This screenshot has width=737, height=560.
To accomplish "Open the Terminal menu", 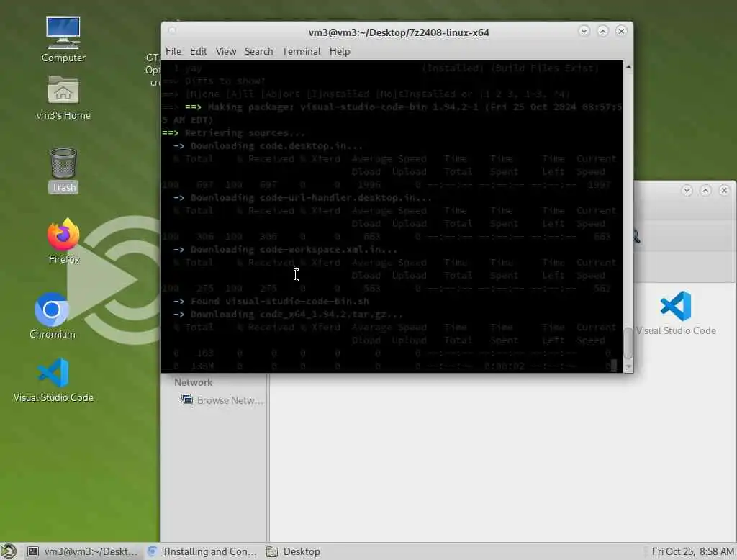I will pyautogui.click(x=301, y=51).
